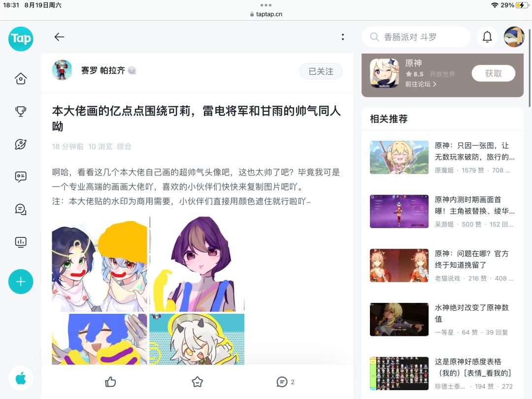This screenshot has width=532, height=399.
Task: Tap the teal plus create button
Action: click(x=21, y=282)
